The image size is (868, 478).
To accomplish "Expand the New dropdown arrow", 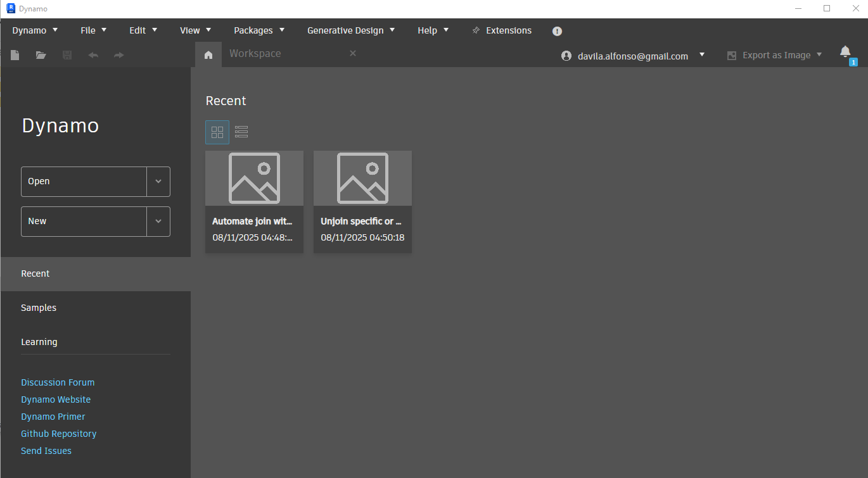I will pyautogui.click(x=158, y=221).
